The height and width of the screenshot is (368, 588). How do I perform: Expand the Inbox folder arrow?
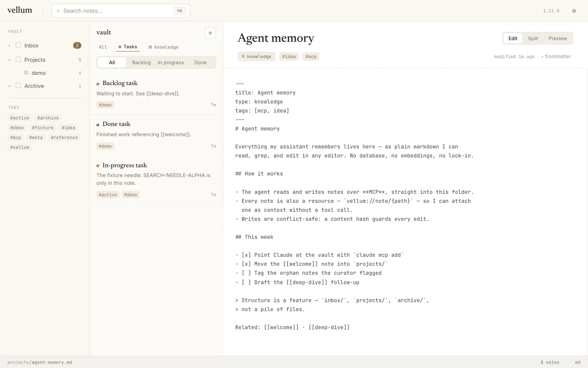(9, 46)
